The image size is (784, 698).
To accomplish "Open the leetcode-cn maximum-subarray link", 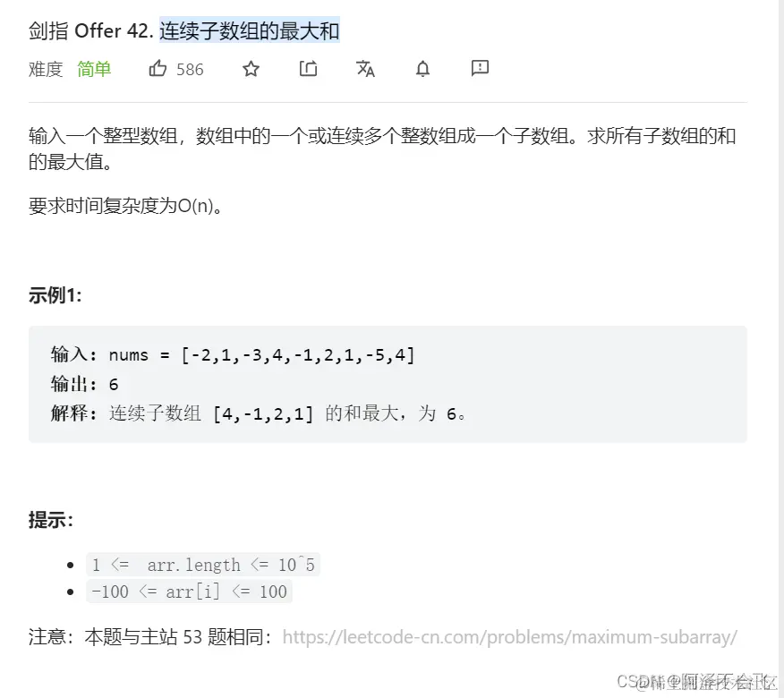I will pyautogui.click(x=509, y=637).
